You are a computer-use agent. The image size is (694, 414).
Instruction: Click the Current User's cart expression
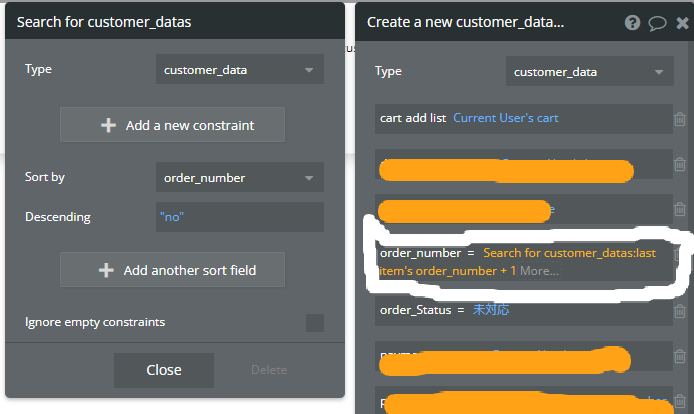tap(506, 118)
